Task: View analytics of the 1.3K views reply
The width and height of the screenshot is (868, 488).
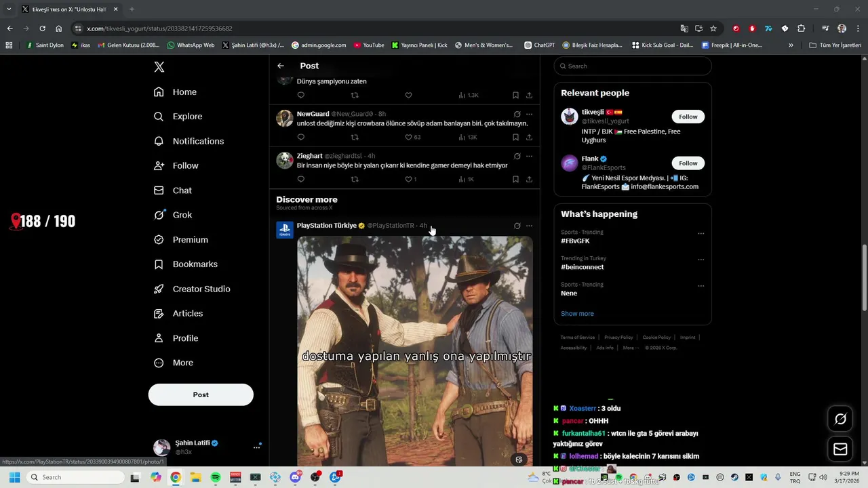Action: pos(469,95)
